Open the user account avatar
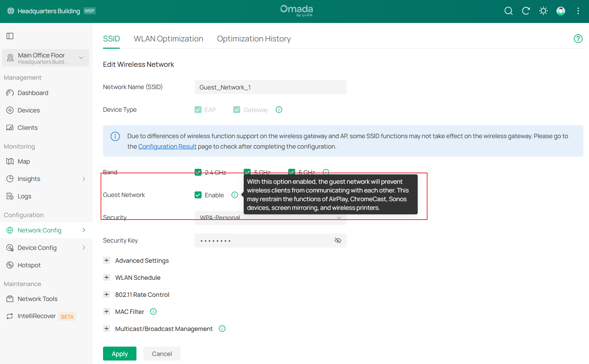The image size is (589, 364). coord(560,11)
